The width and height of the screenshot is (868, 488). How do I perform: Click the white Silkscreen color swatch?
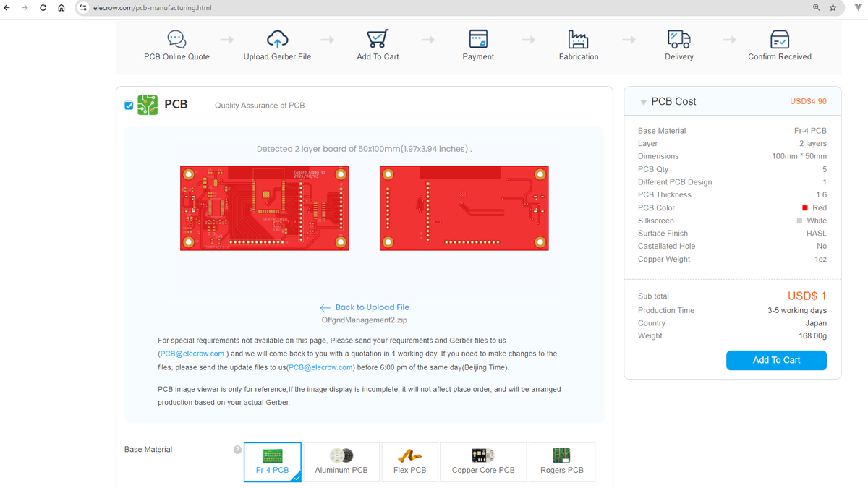coord(799,221)
